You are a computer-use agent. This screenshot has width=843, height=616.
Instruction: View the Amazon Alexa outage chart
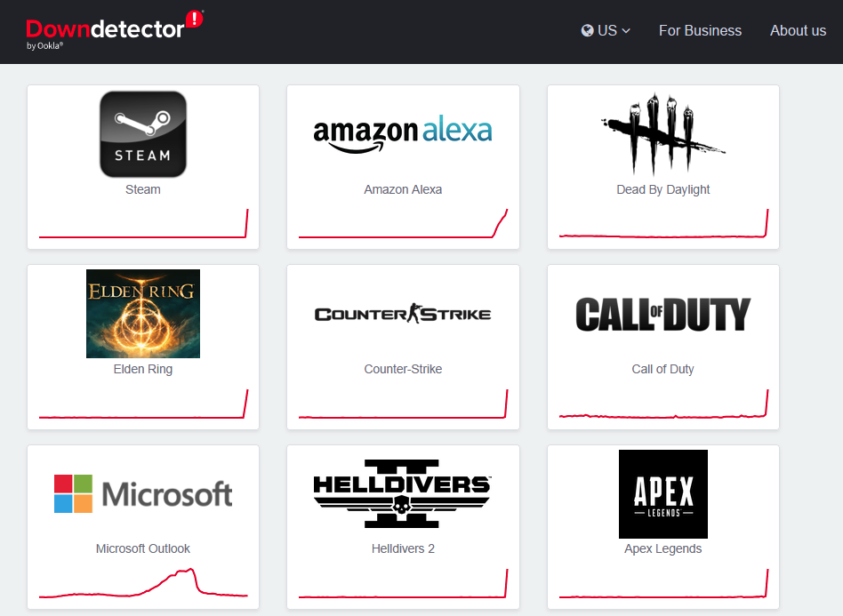(x=403, y=223)
